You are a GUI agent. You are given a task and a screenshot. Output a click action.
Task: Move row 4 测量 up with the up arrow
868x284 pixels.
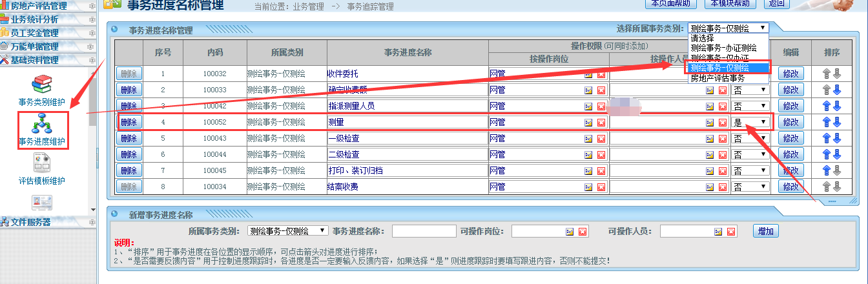click(826, 122)
